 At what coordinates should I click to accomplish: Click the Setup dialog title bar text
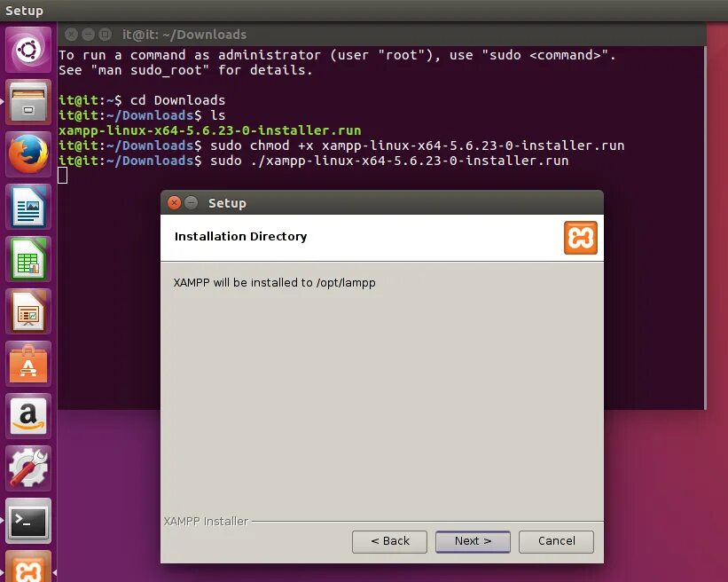tap(227, 203)
